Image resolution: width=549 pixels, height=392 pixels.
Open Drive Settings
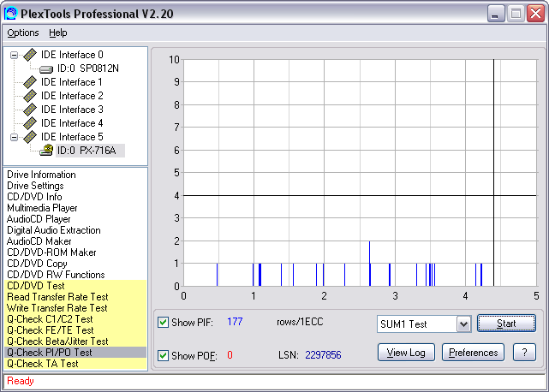click(35, 186)
